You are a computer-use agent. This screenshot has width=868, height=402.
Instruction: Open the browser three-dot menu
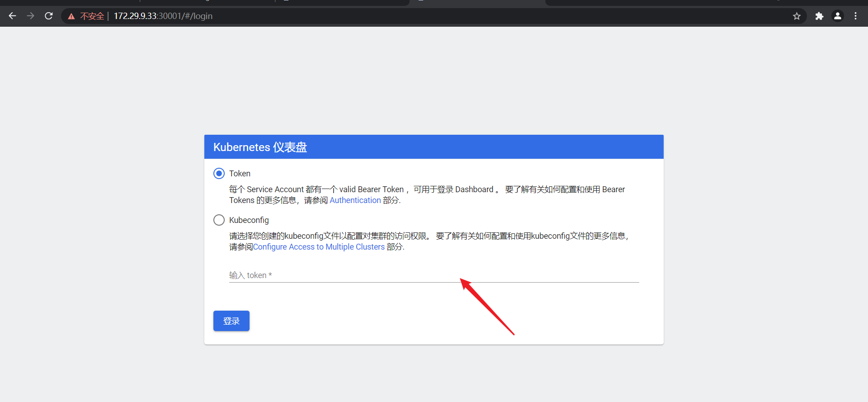point(855,16)
